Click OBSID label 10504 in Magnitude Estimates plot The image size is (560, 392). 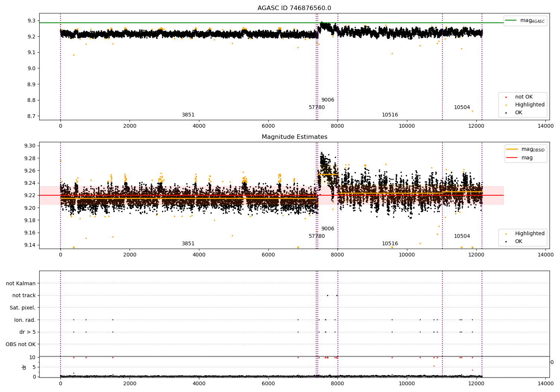(x=462, y=236)
